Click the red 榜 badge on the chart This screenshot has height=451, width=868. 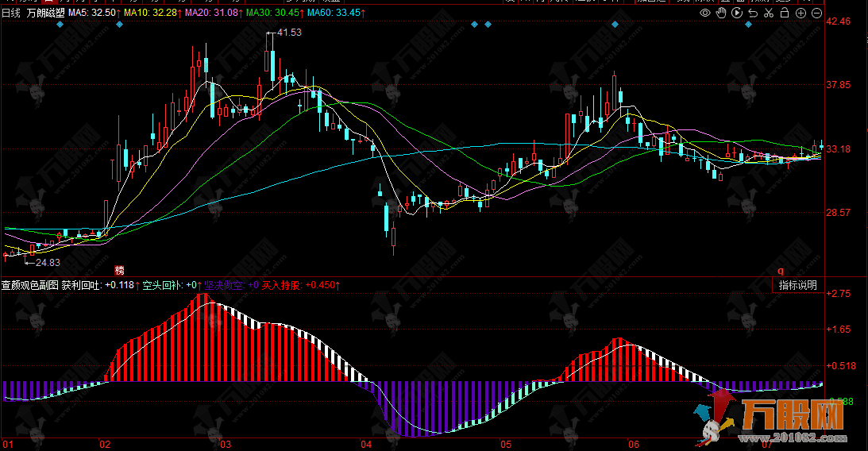(120, 271)
